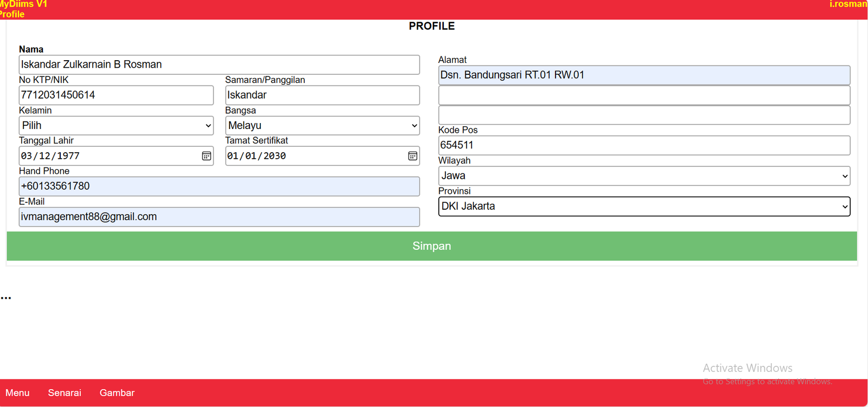Open the Tamat Sertifikat calendar picker icon
The width and height of the screenshot is (868, 407).
413,156
